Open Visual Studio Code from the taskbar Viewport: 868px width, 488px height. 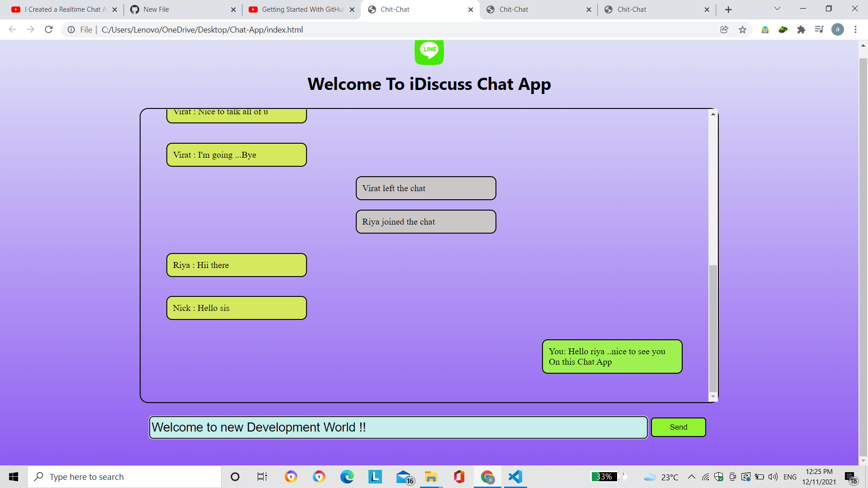click(515, 476)
